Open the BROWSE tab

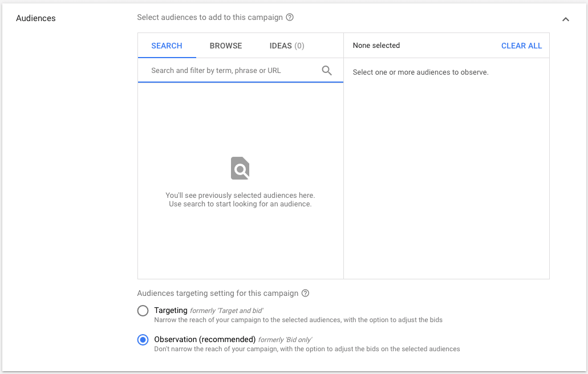(226, 46)
